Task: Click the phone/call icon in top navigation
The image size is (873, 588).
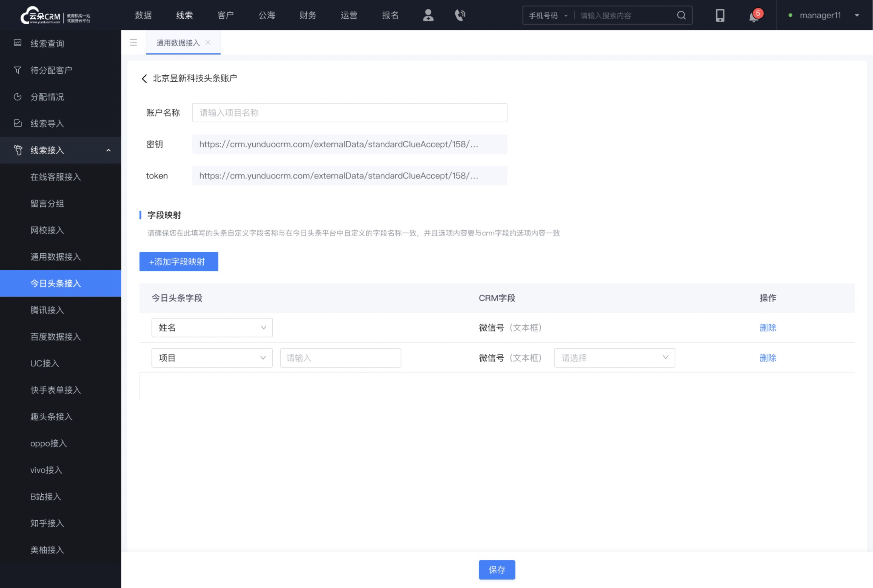Action: pyautogui.click(x=460, y=15)
